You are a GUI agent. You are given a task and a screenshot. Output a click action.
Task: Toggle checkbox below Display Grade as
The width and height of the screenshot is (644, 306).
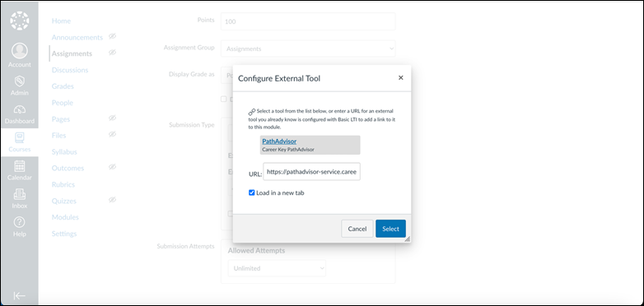[223, 99]
